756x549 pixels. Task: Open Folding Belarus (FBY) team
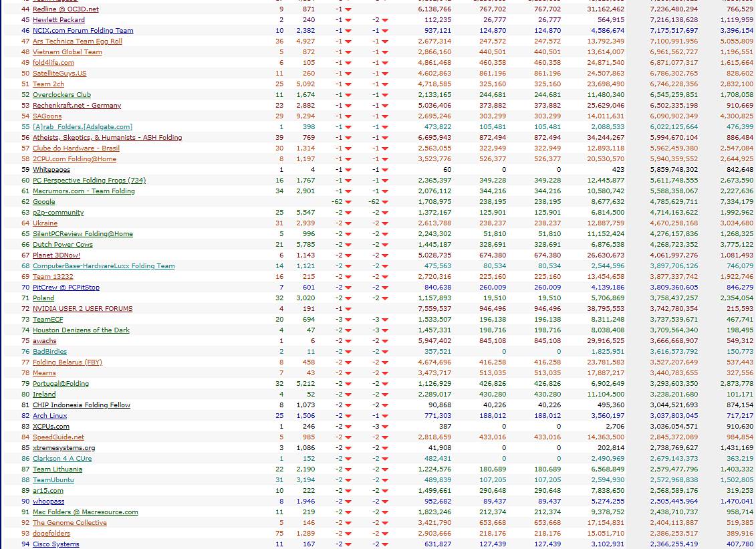point(68,362)
